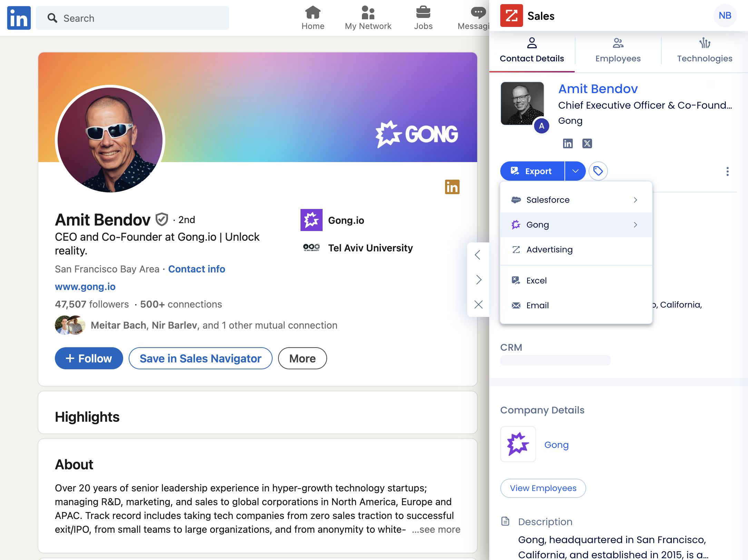The height and width of the screenshot is (560, 748).
Task: Open the three-dot more options menu
Action: tap(727, 171)
